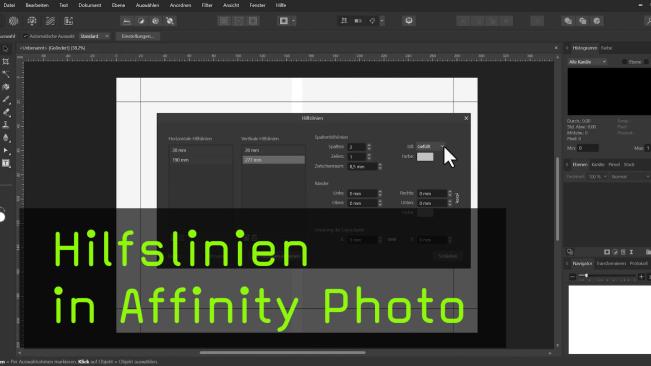Click the mask layer icon in Ebenen panel footer
This screenshot has height=366, width=651.
pos(607,252)
